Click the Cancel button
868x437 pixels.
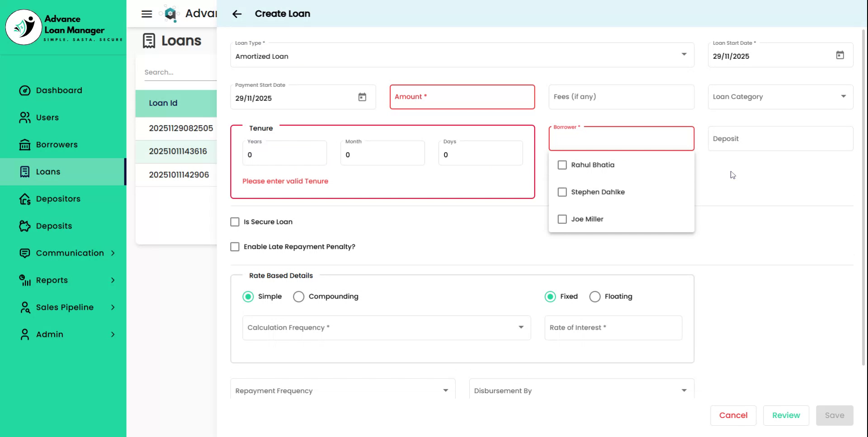[x=733, y=415]
